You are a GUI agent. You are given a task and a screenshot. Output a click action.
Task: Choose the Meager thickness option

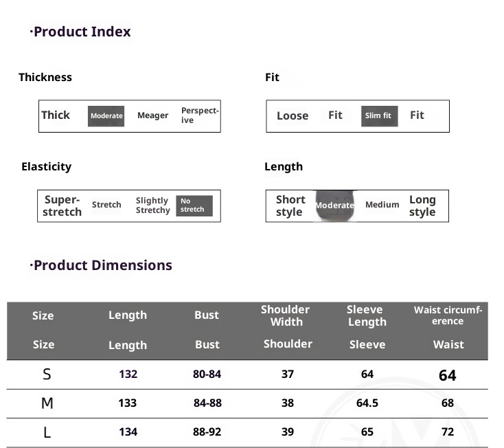pos(152,115)
